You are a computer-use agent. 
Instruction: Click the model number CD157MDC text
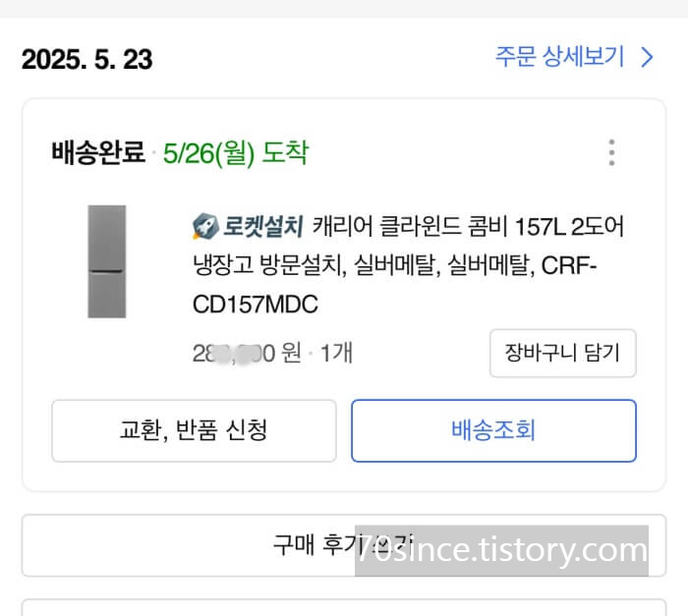pyautogui.click(x=256, y=305)
